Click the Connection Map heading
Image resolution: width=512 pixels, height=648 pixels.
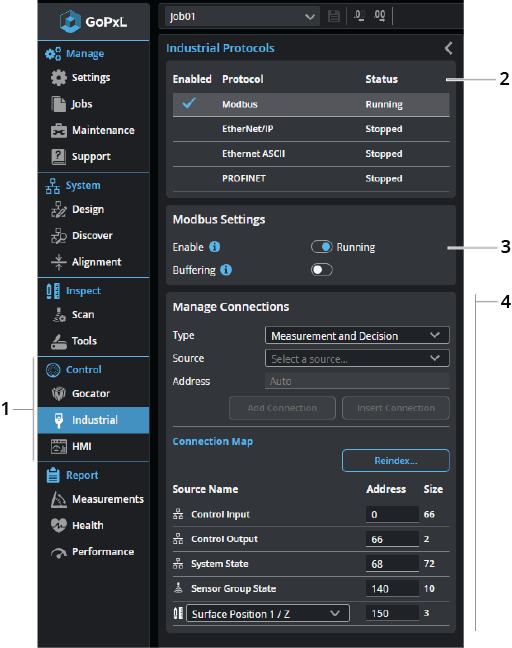point(212,441)
